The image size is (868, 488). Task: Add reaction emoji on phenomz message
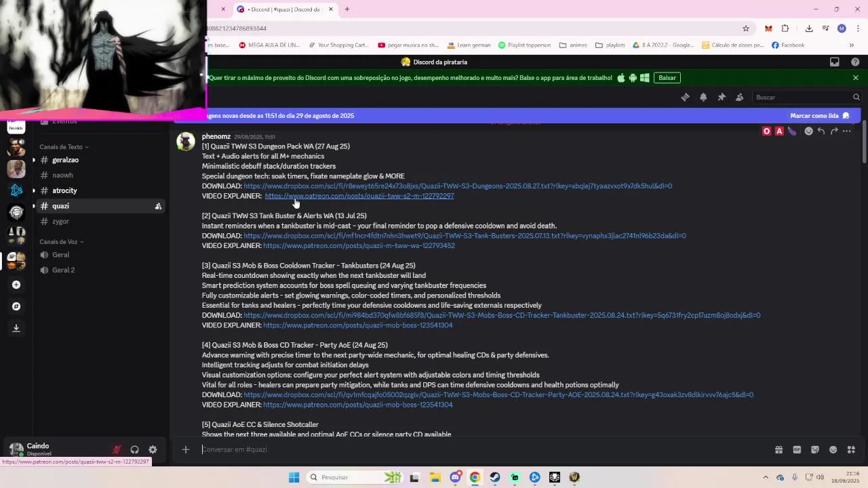[808, 131]
